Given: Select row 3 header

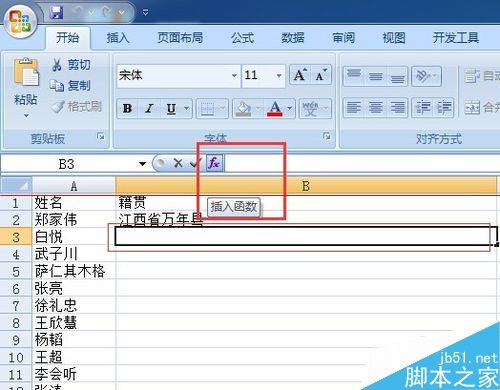Looking at the screenshot, I should [16, 237].
